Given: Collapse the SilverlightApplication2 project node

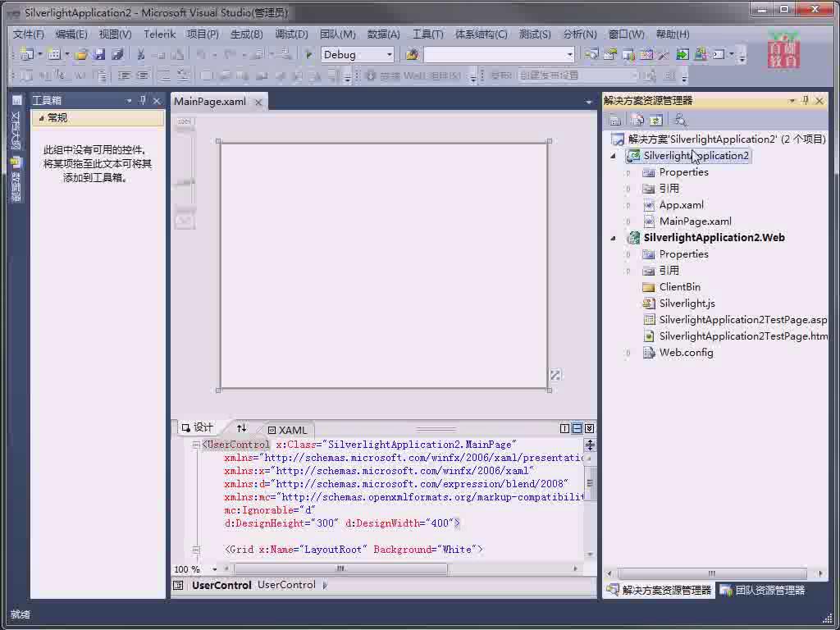Looking at the screenshot, I should (x=614, y=156).
